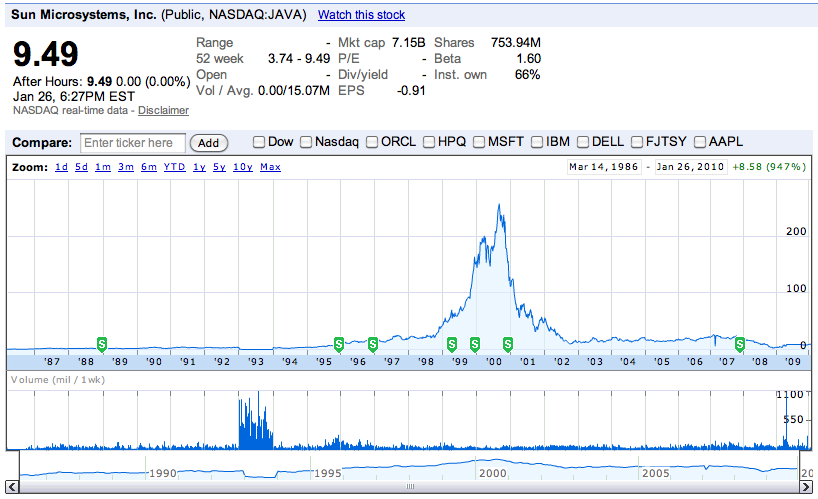Viewport: 818px width, 499px height.
Task: Click the split marker near '88-'89
Action: tap(102, 344)
